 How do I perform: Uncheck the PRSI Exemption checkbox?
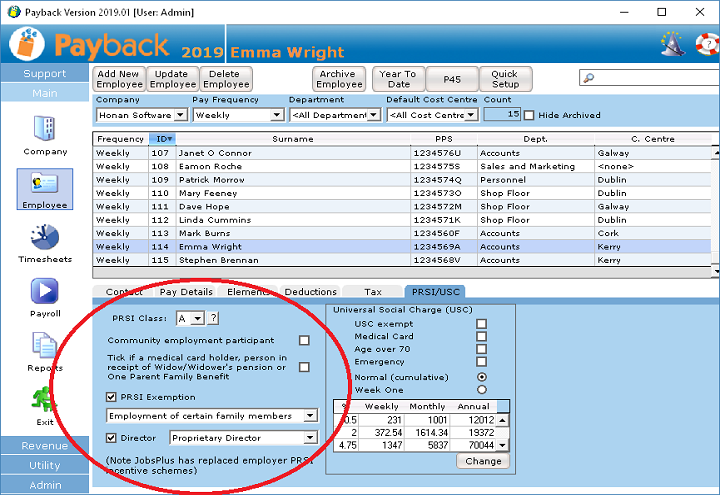[112, 397]
